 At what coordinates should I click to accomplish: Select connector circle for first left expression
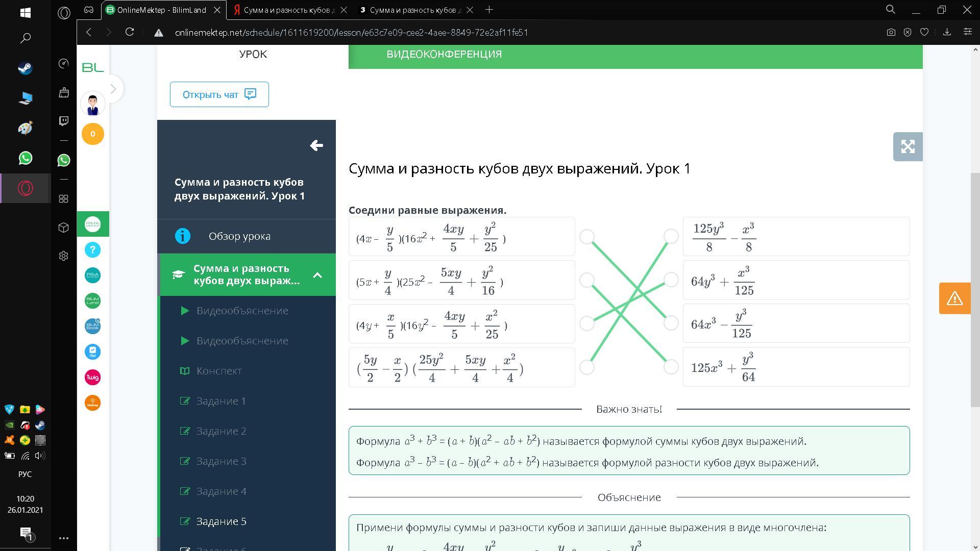587,237
